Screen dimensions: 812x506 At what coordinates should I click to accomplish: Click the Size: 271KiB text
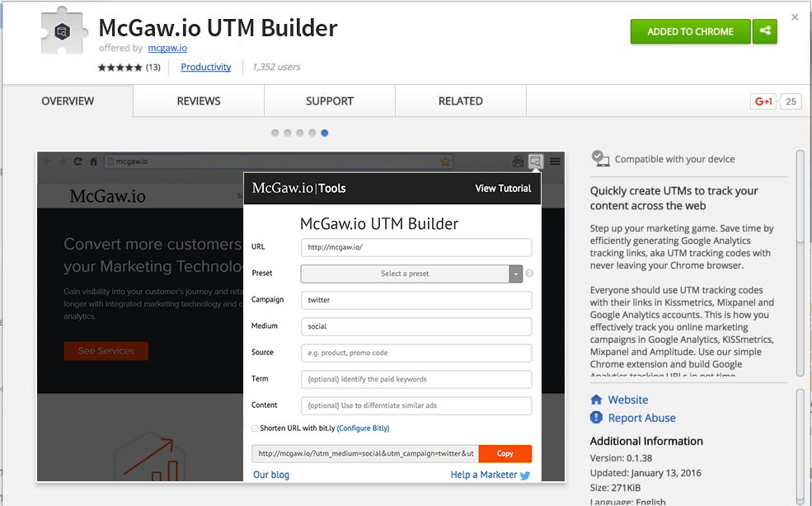[x=615, y=488]
